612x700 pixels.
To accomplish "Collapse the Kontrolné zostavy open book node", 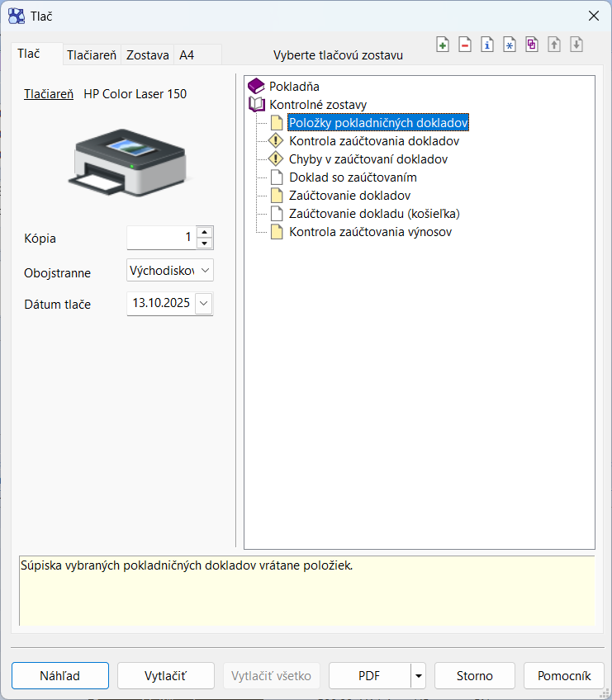I will click(257, 105).
